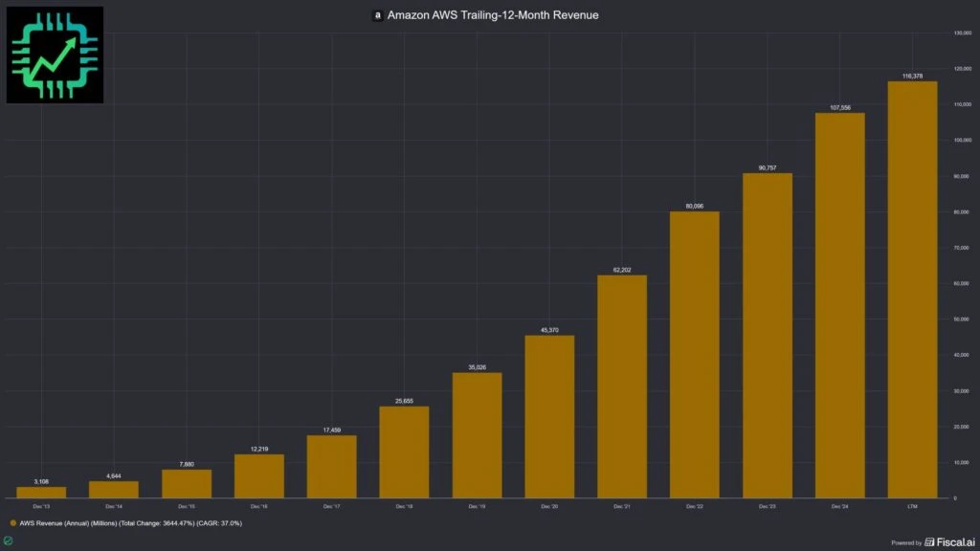The height and width of the screenshot is (551, 980).
Task: Click the Dec '13 x-axis label
Action: pyautogui.click(x=41, y=505)
